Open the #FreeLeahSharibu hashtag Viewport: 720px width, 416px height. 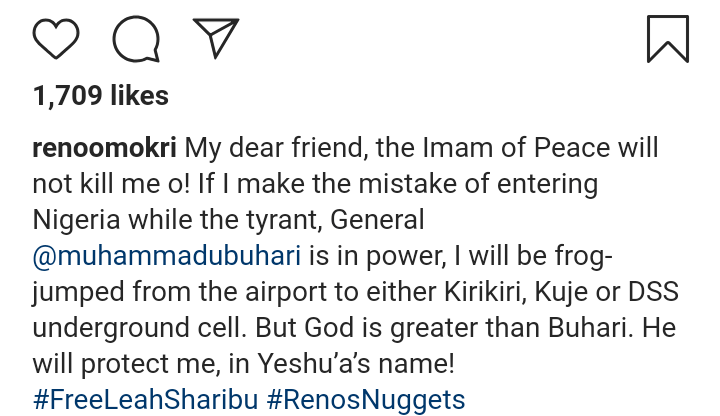click(x=145, y=400)
